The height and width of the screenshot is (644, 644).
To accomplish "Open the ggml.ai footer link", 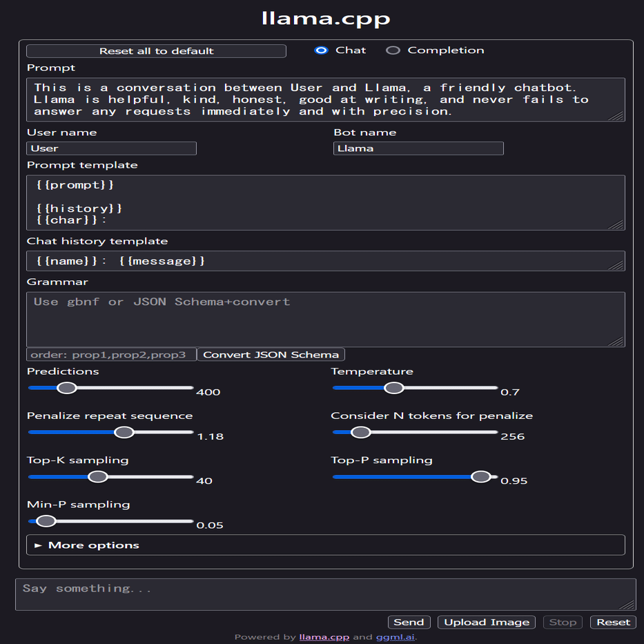I will [x=395, y=637].
